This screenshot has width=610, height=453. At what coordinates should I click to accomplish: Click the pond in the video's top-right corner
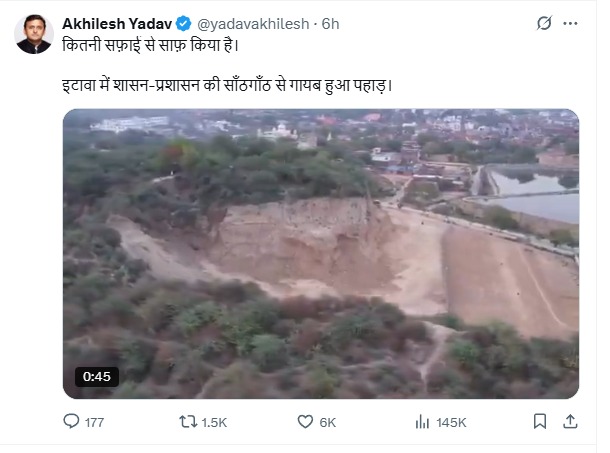click(x=537, y=190)
